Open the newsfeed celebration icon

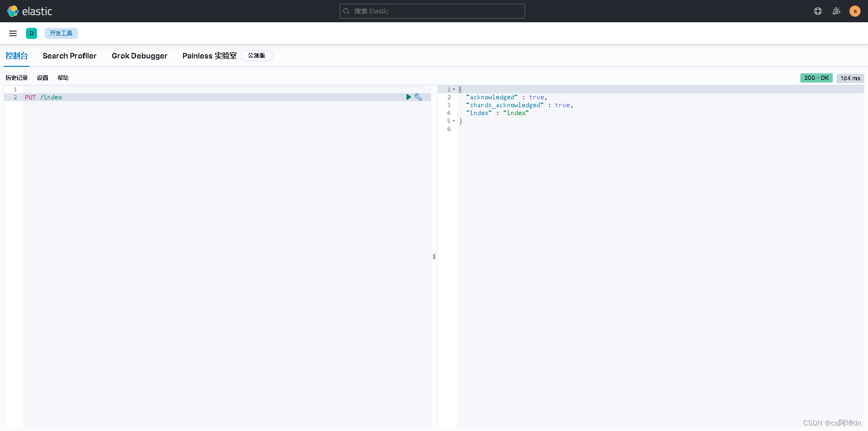coord(836,11)
